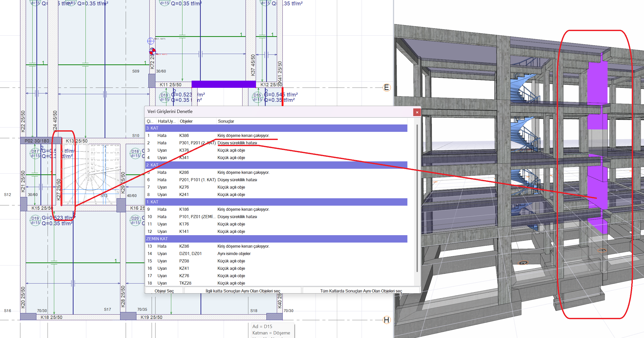Select the 2. KAT group header
644x338 pixels.
point(276,165)
